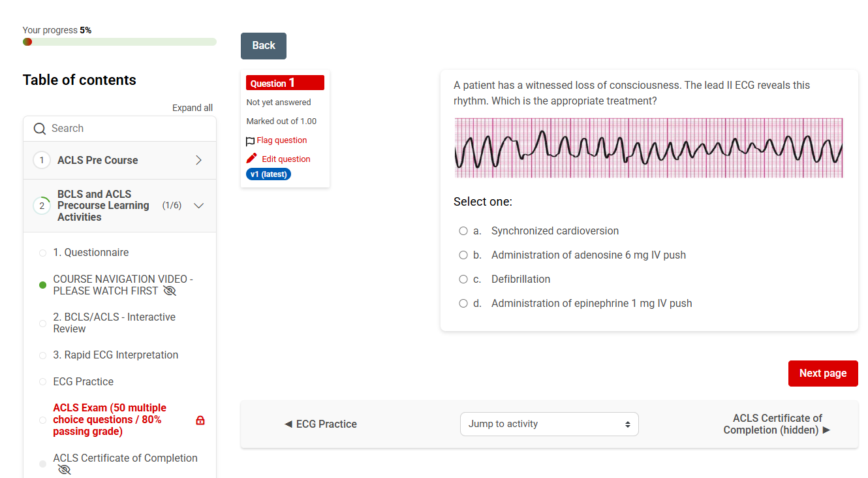This screenshot has width=868, height=478.
Task: Click the green completion dot for Course Navigation Video
Action: [42, 285]
